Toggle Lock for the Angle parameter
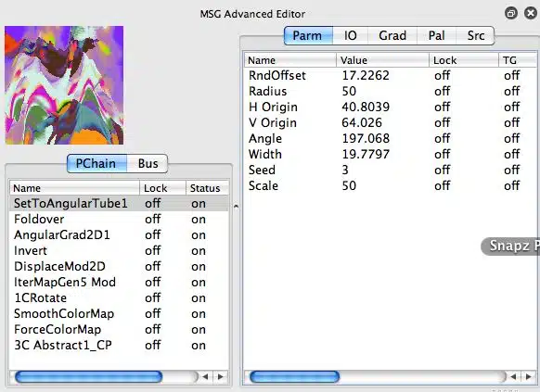540x392 pixels. coord(443,138)
